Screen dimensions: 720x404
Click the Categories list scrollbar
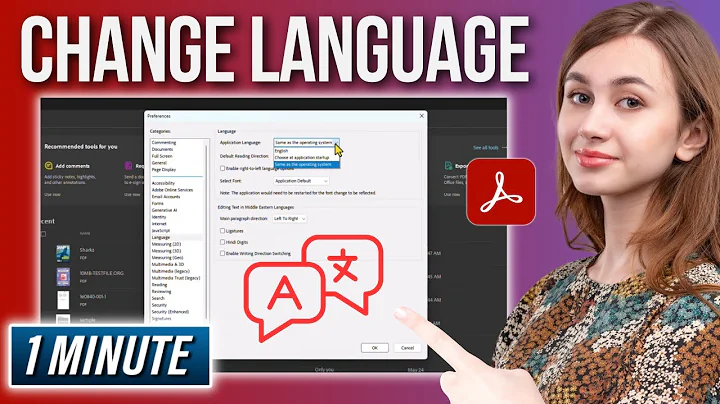point(206,230)
